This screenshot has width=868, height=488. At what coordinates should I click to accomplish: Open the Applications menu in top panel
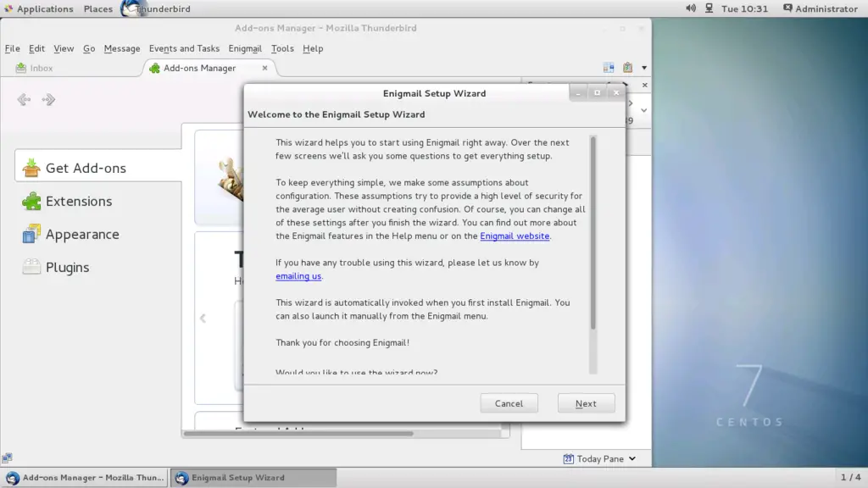coord(38,8)
